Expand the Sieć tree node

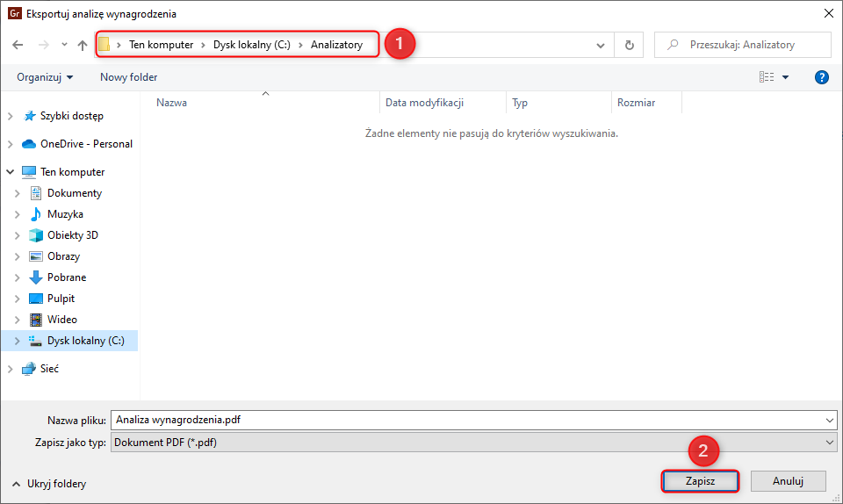pyautogui.click(x=11, y=369)
